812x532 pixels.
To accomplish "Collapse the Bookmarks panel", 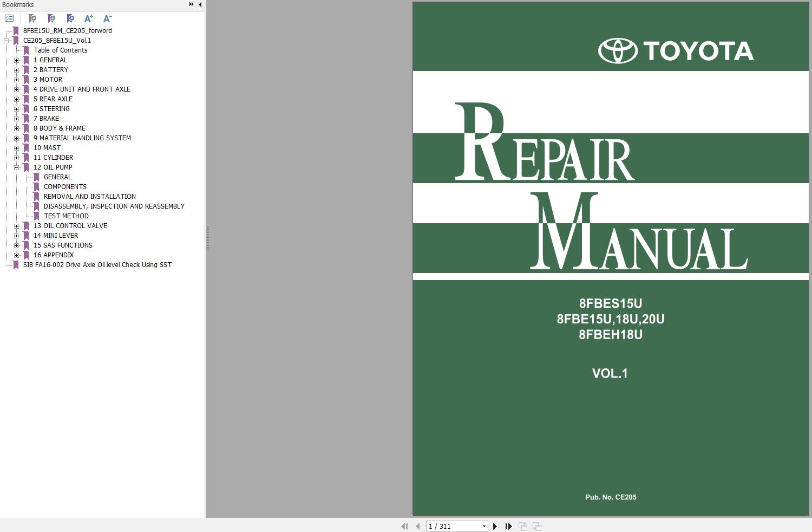I will 200,4.
